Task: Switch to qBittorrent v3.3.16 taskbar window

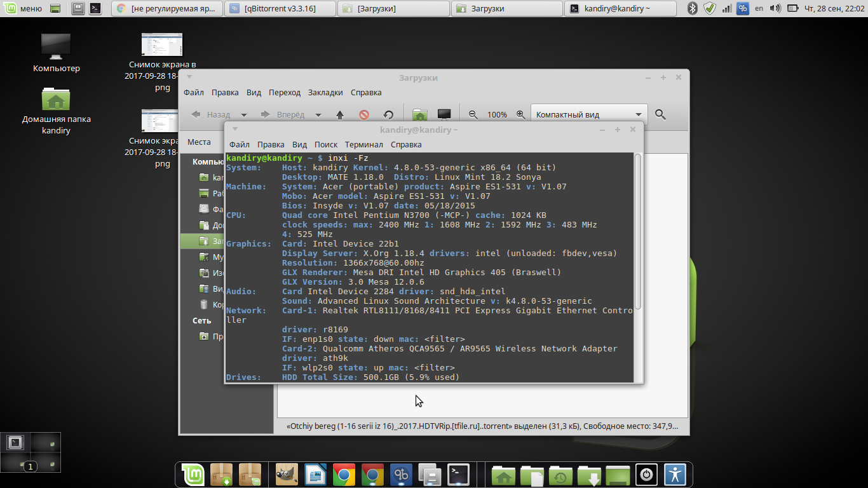Action: point(281,8)
